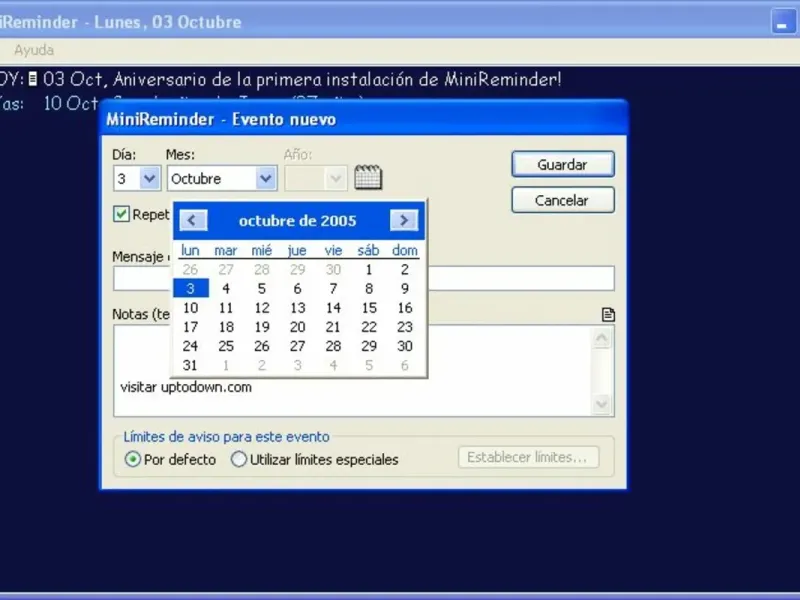The image size is (800, 600).
Task: Select day 7 in calendar
Action: [333, 289]
